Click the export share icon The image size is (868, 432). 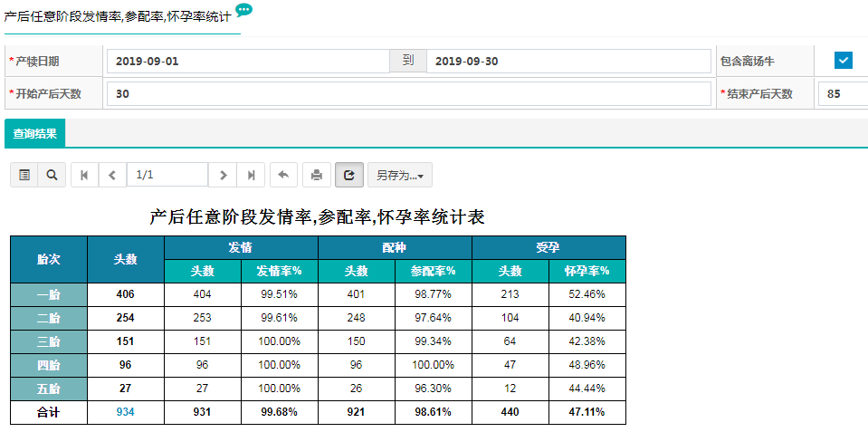click(x=349, y=175)
